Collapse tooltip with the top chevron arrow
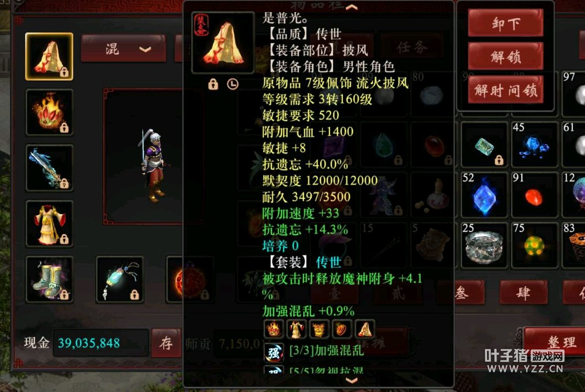The width and height of the screenshot is (585, 392). pos(351,7)
